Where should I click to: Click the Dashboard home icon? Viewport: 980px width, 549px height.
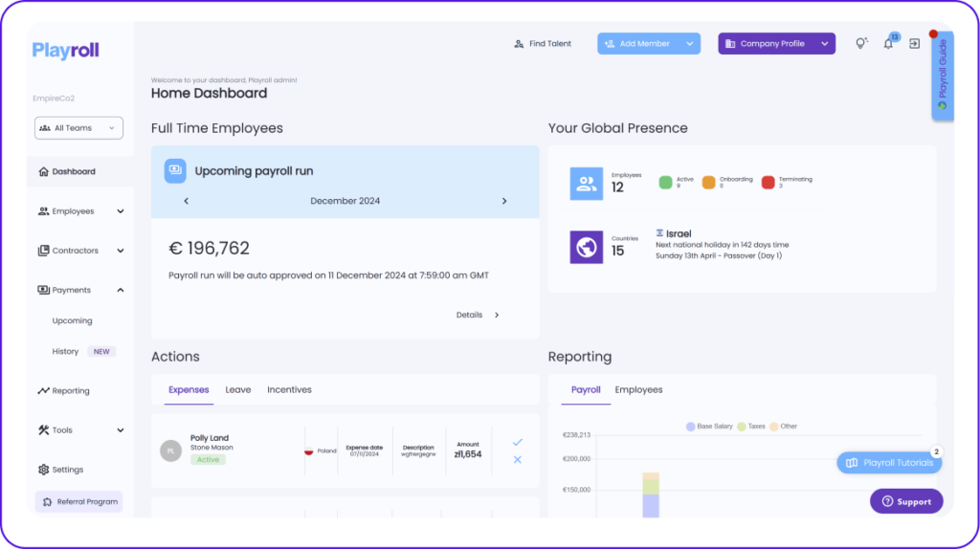click(x=43, y=171)
